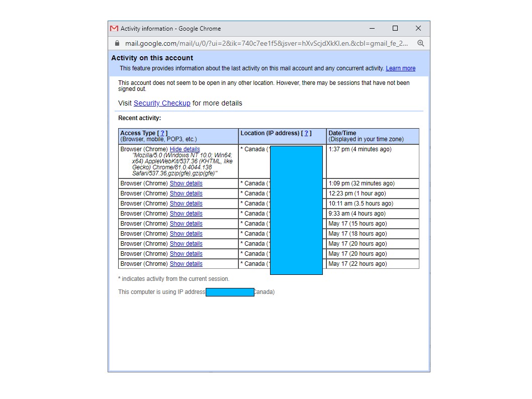
Task: Open the Security Checkup link
Action: (x=162, y=103)
